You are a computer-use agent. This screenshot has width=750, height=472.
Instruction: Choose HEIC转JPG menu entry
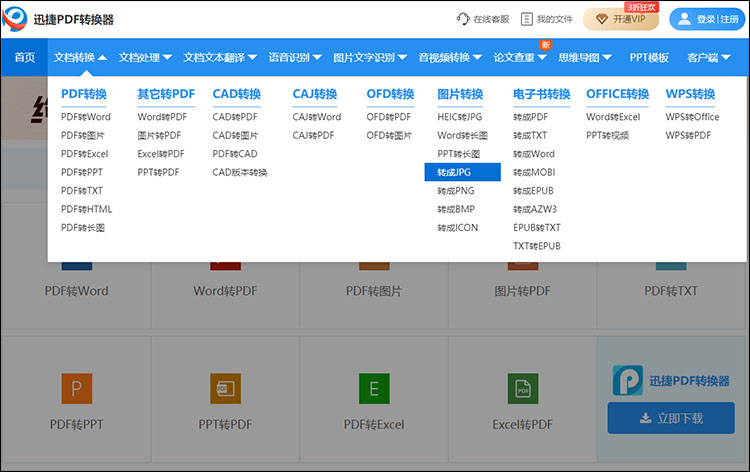(459, 117)
